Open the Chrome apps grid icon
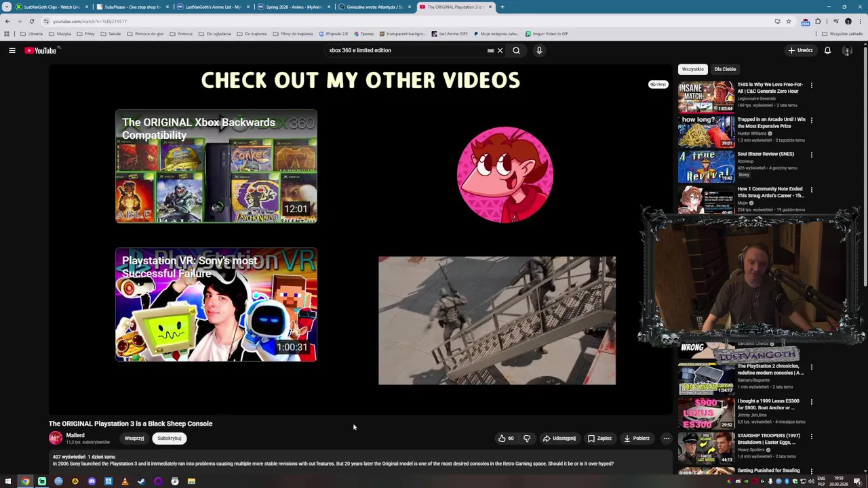This screenshot has width=868, height=488. [7, 34]
